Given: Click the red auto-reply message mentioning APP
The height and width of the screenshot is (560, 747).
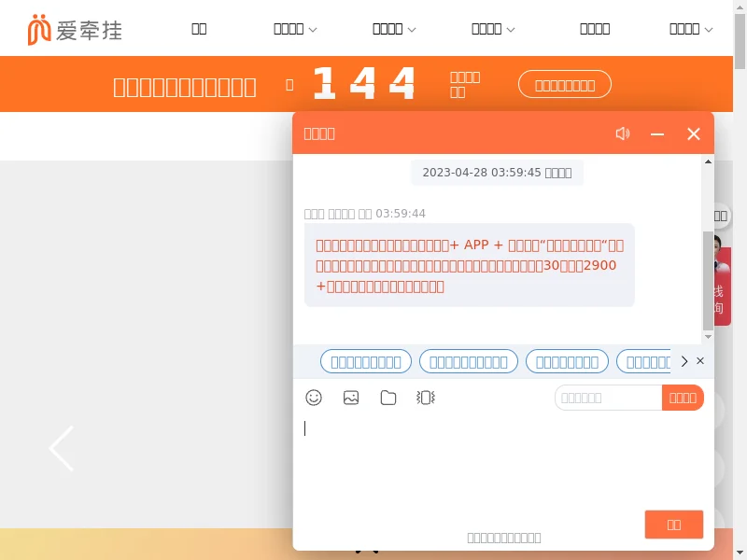Looking at the screenshot, I should point(470,265).
